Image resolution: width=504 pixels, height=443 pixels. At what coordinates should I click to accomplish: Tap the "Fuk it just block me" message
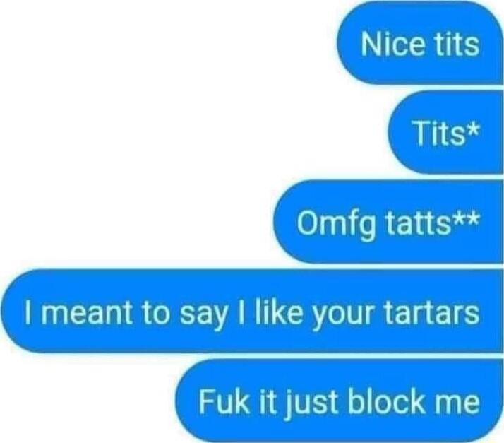[339, 401]
